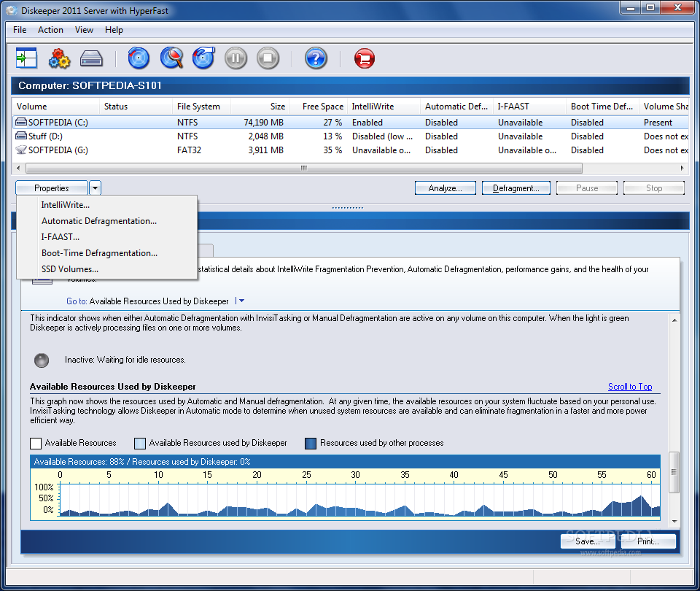Image resolution: width=700 pixels, height=591 pixels.
Task: Choose Boot-Time Defragmentation... menu entry
Action: pos(106,253)
